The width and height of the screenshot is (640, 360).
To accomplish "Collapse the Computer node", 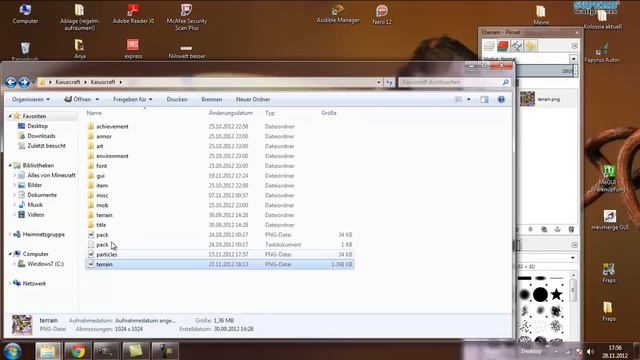I will pos(10,254).
